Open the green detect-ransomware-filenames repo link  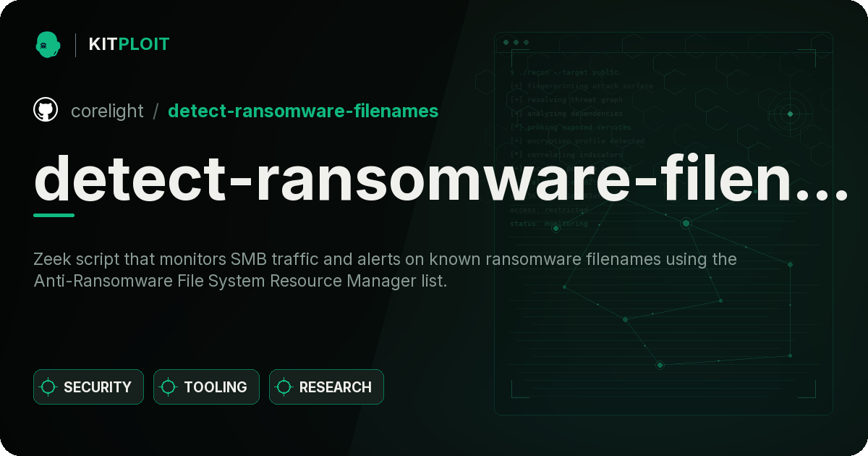coord(303,111)
